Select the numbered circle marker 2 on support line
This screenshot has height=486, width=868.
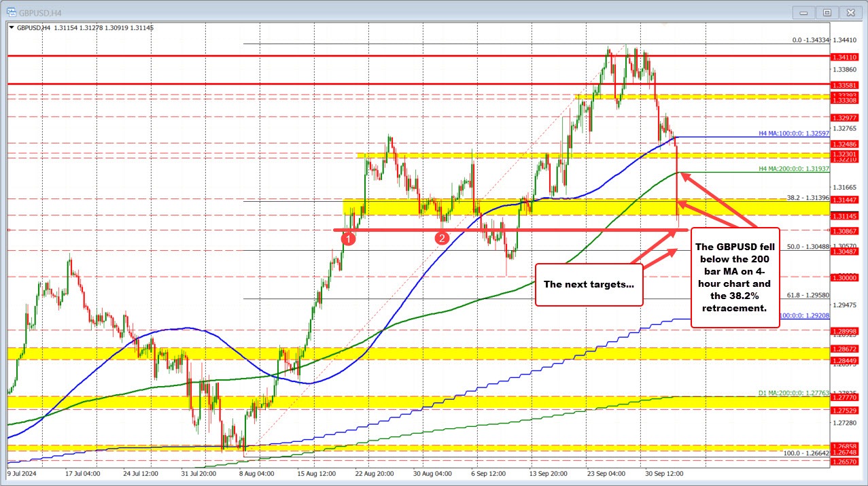pos(443,239)
